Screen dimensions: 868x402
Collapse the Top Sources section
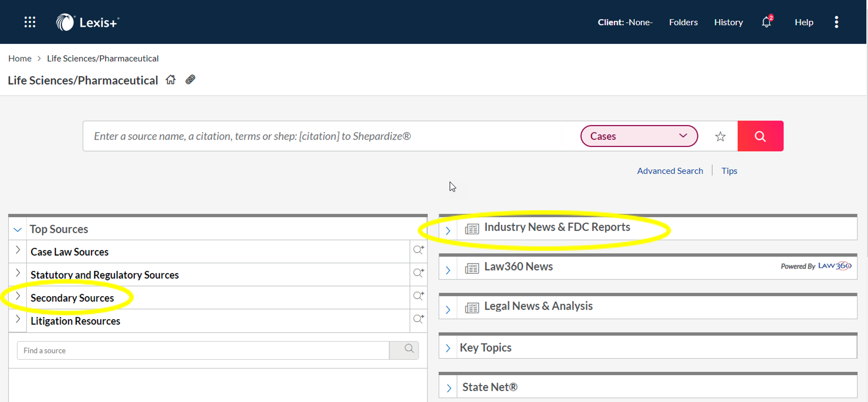click(x=18, y=230)
